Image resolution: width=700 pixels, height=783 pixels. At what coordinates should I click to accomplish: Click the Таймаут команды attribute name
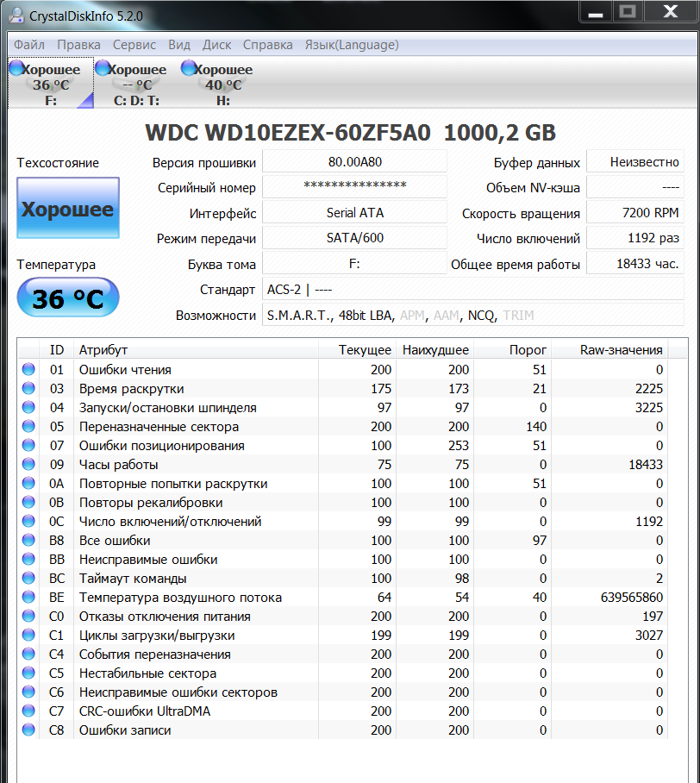coord(133,579)
